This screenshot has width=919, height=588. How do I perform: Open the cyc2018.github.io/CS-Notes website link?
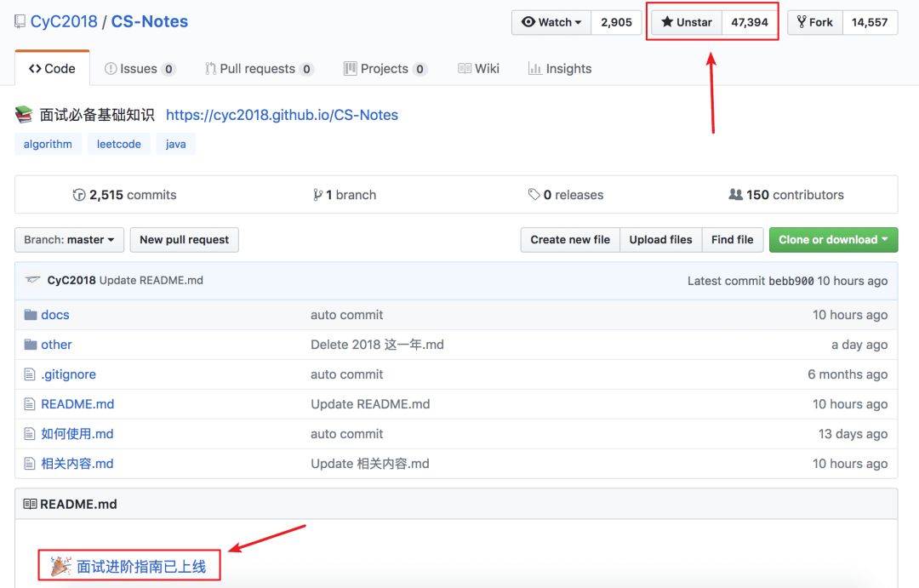pos(282,115)
